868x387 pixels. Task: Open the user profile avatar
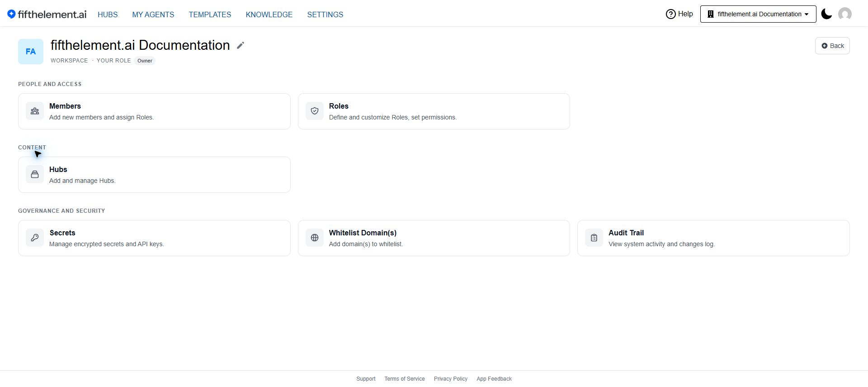[845, 14]
